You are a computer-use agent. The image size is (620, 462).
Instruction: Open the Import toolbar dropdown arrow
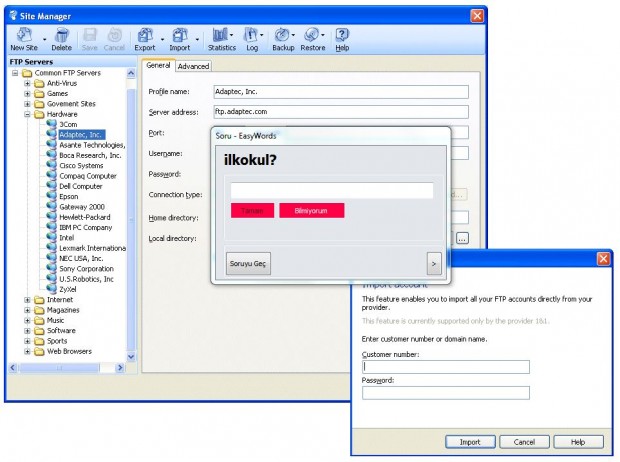click(197, 40)
